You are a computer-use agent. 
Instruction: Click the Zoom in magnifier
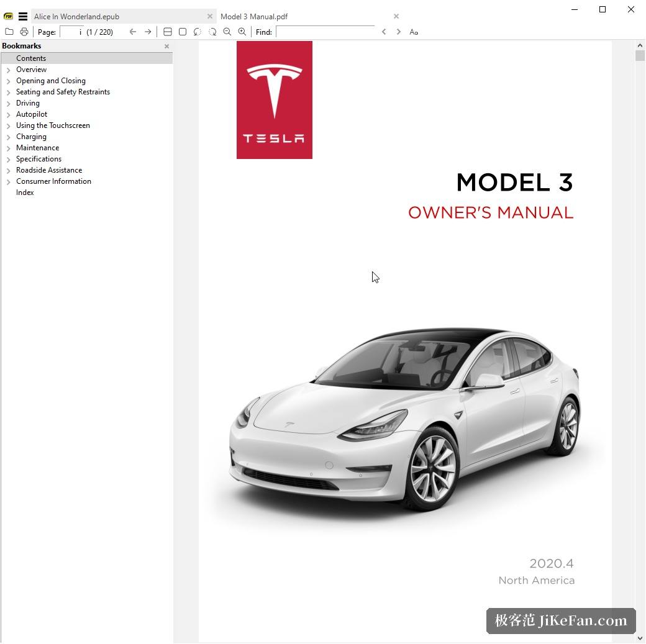tap(242, 32)
